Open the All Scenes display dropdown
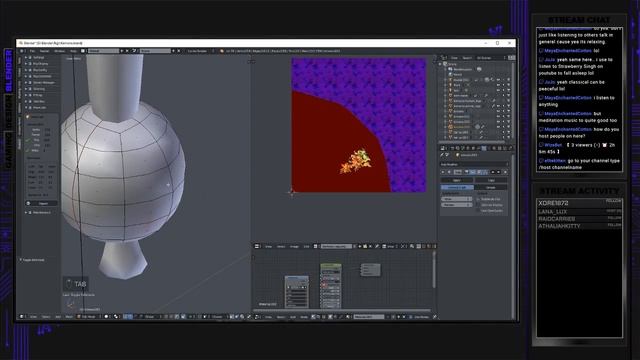This screenshot has height=360, width=640. [491, 58]
